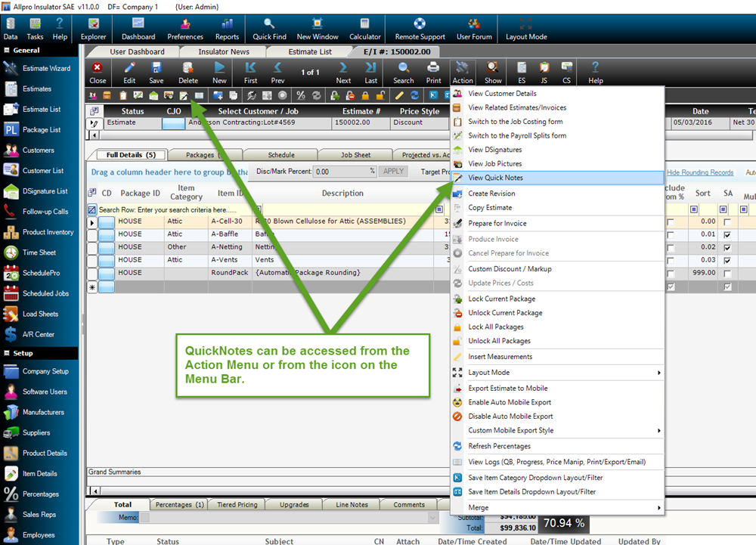Open the JS toolbar icon
The height and width of the screenshot is (545, 756).
pyautogui.click(x=544, y=73)
